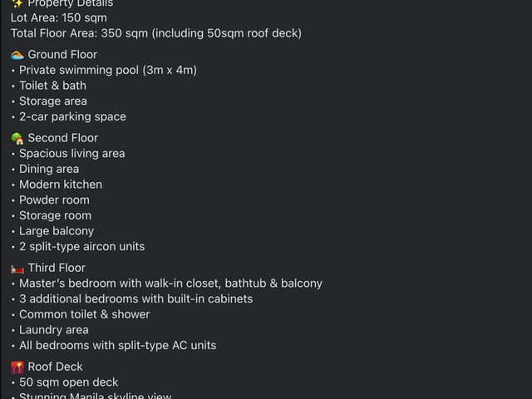Click the Modern kitchen bullet item
The height and width of the screenshot is (399, 532).
tap(61, 185)
